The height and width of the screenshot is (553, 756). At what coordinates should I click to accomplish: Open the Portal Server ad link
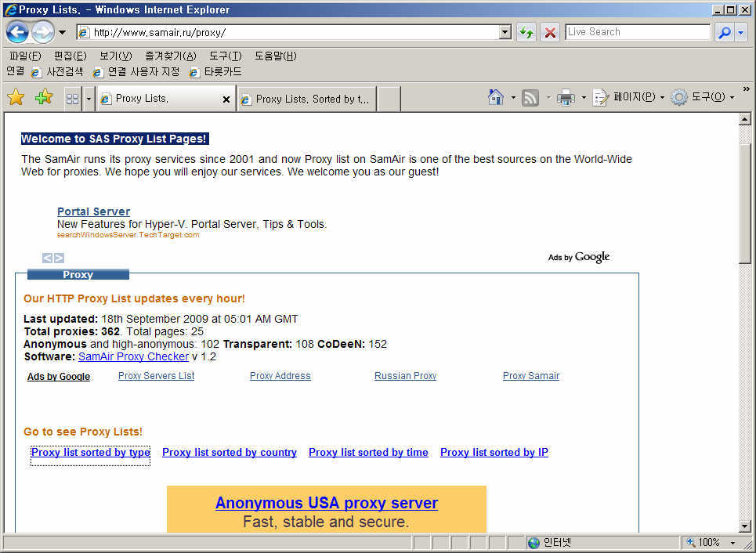(93, 211)
